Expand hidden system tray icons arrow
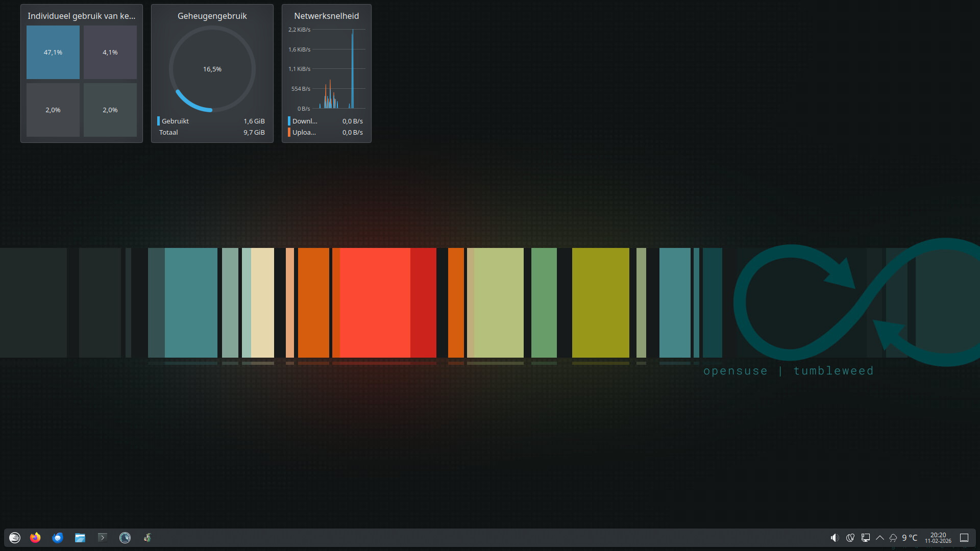980x551 pixels. (880, 538)
